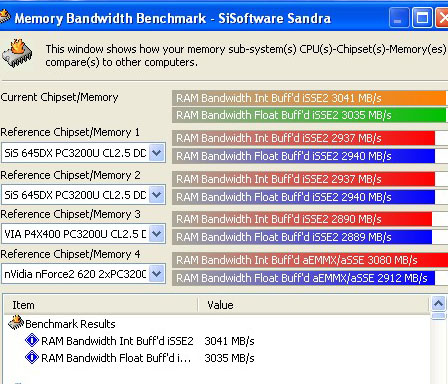Click the red Int 2890 MB/s bar
Image resolution: width=448 pixels, height=384 pixels.
(x=302, y=219)
